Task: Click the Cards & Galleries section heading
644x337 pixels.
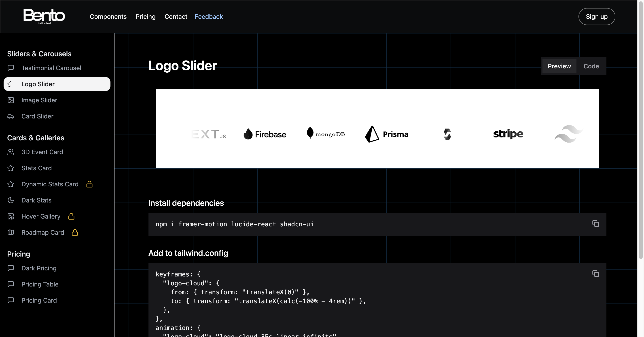Action: [36, 138]
